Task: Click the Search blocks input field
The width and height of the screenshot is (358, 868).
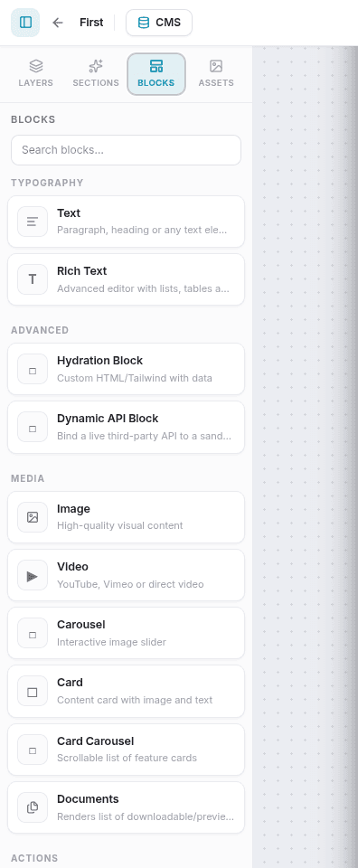Action: [127, 150]
